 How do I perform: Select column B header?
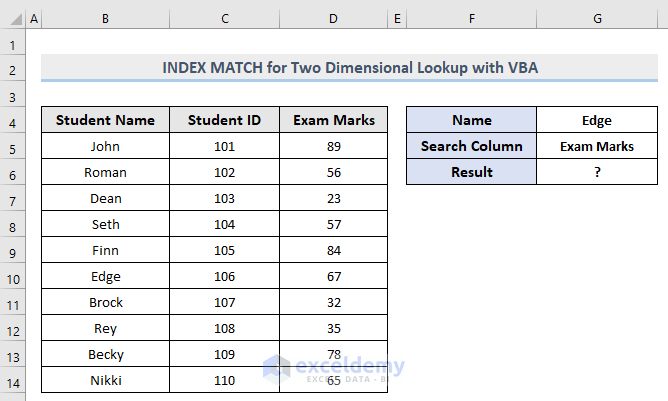[105, 19]
